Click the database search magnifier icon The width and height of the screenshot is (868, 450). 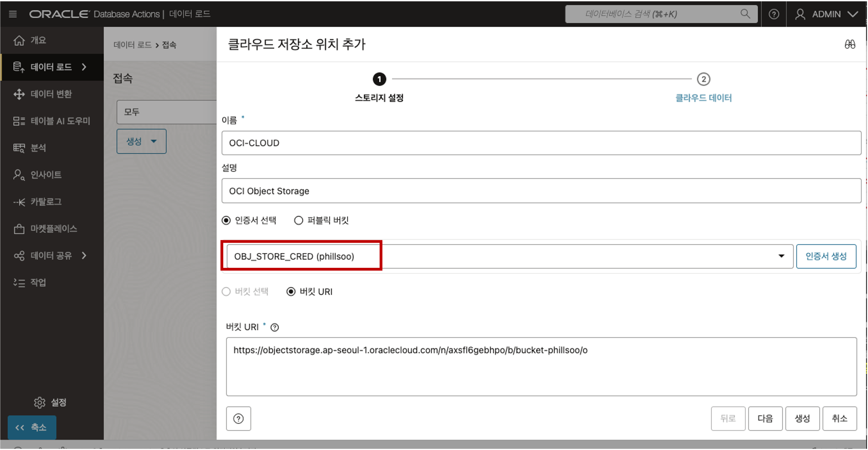tap(745, 14)
